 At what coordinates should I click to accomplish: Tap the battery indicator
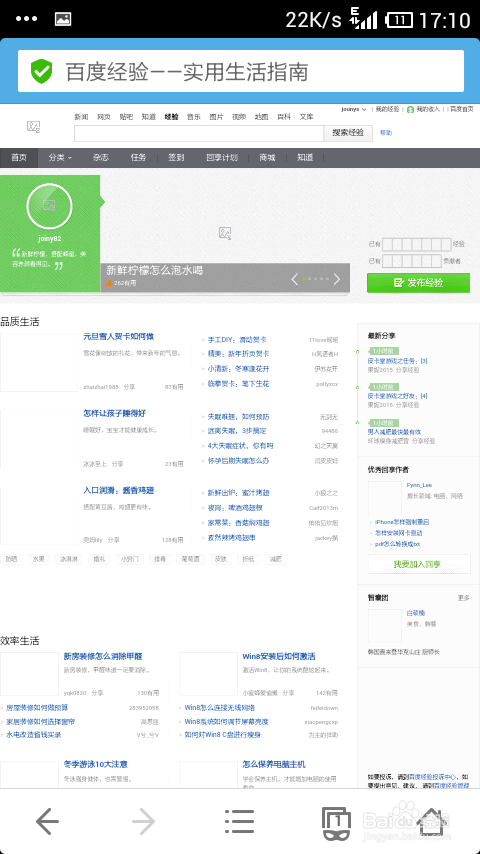click(x=398, y=20)
